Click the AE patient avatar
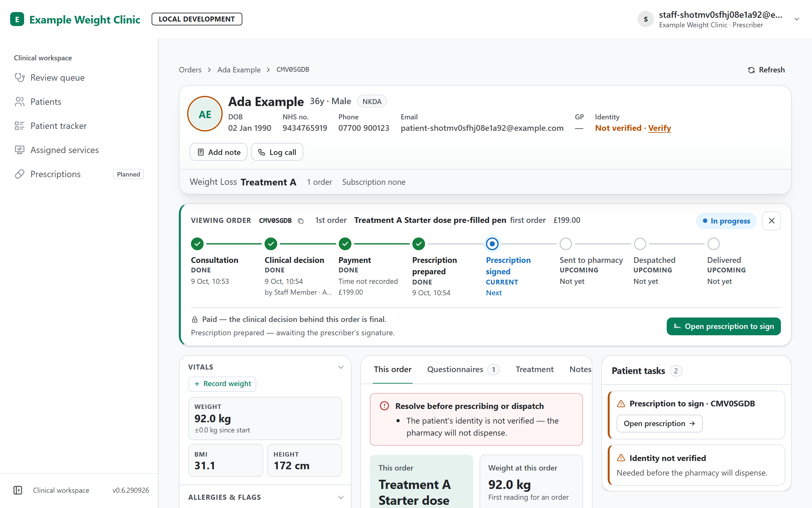The width and height of the screenshot is (812, 508). (205, 114)
